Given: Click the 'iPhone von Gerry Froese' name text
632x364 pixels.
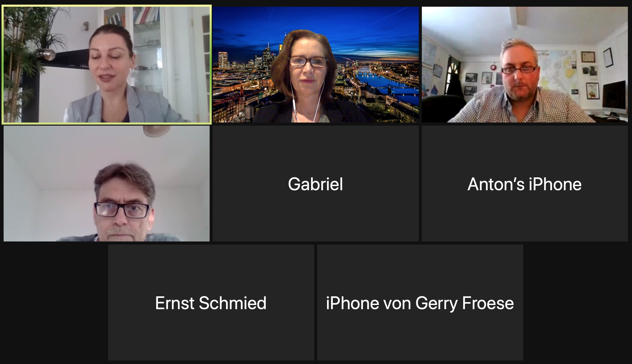Looking at the screenshot, I should (420, 304).
